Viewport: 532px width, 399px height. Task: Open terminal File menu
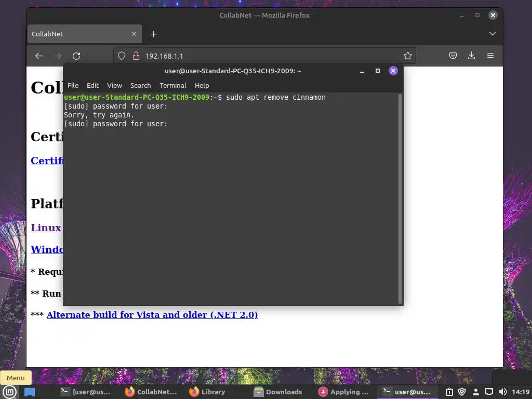click(x=73, y=86)
